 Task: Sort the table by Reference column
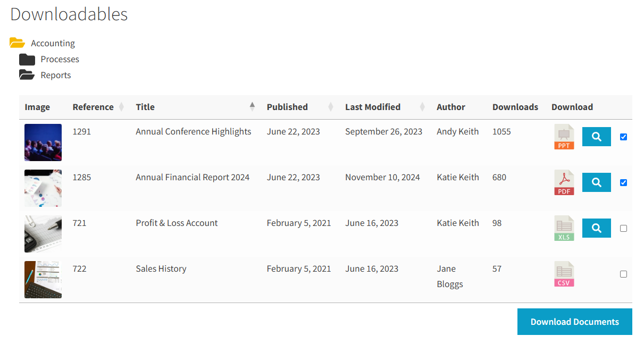click(94, 107)
